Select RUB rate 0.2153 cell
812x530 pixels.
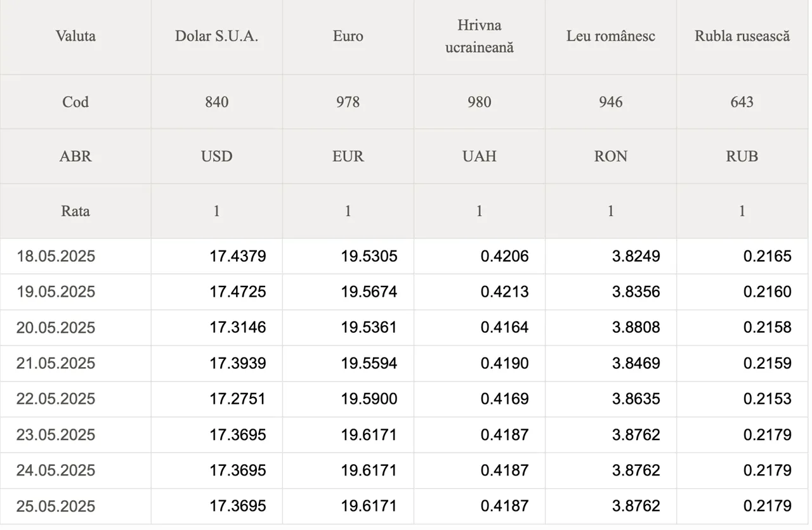742,399
